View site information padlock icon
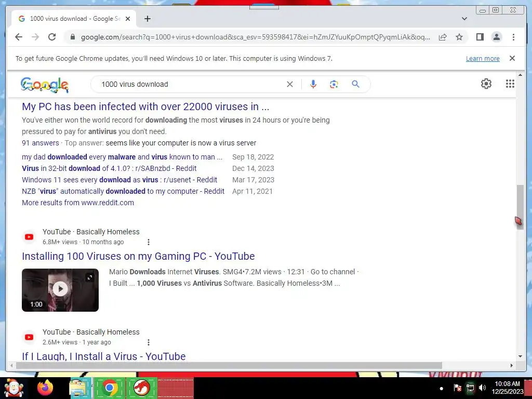The height and width of the screenshot is (399, 532). pos(73,37)
